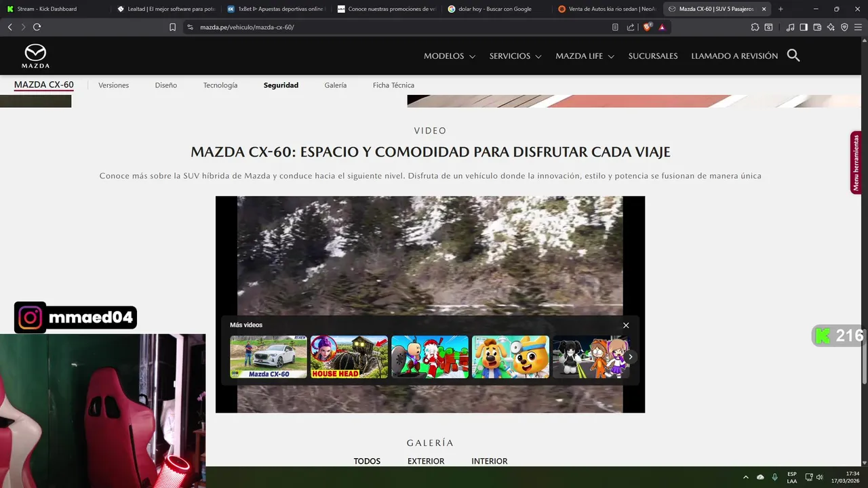Open Brave Shields lion icon
Screen dimensions: 868x488
click(x=647, y=27)
